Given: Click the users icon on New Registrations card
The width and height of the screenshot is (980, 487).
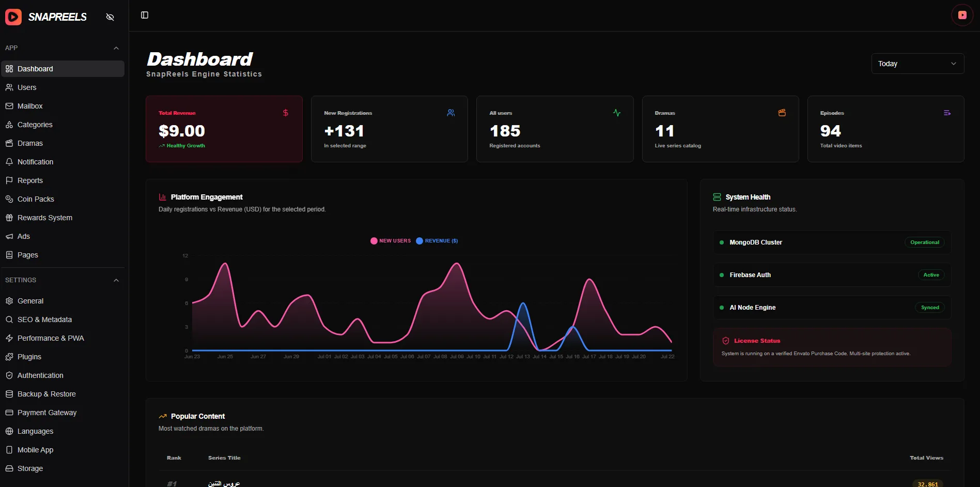Looking at the screenshot, I should coord(451,113).
